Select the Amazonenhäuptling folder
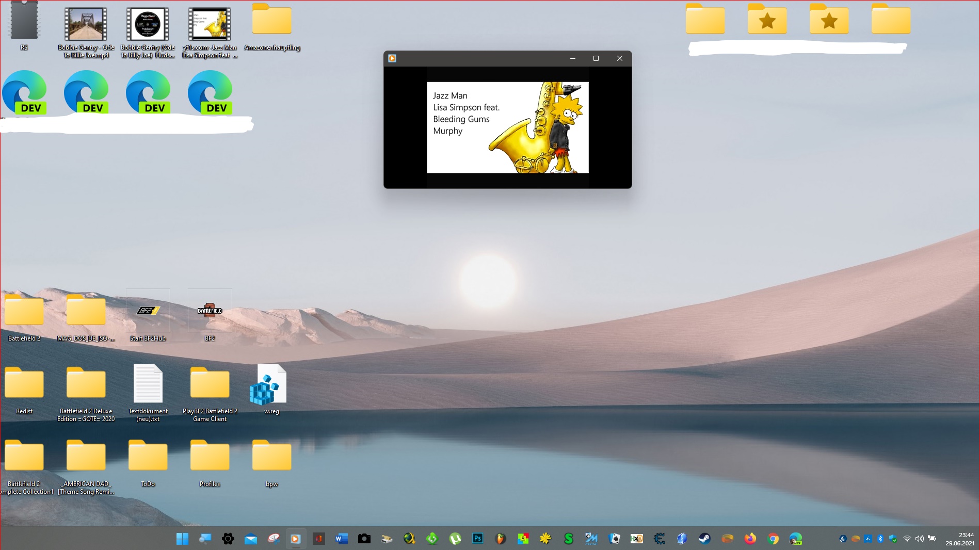 [x=272, y=28]
